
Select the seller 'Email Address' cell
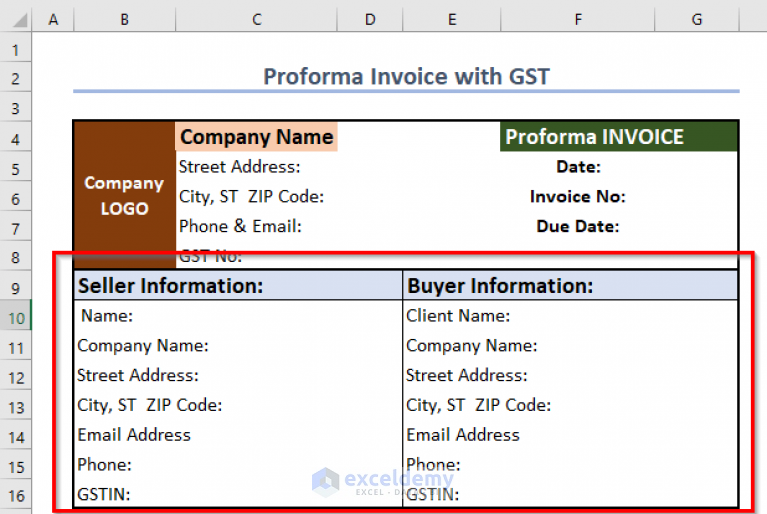coord(238,435)
